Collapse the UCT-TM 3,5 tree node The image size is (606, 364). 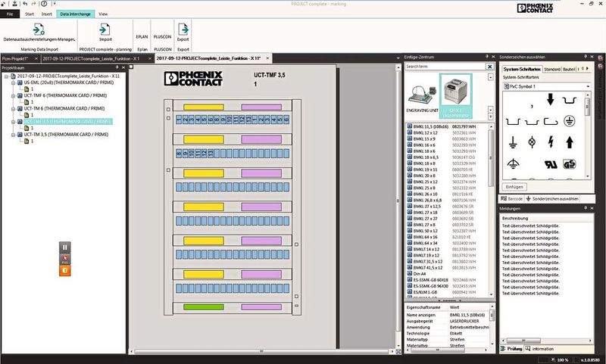pos(13,135)
